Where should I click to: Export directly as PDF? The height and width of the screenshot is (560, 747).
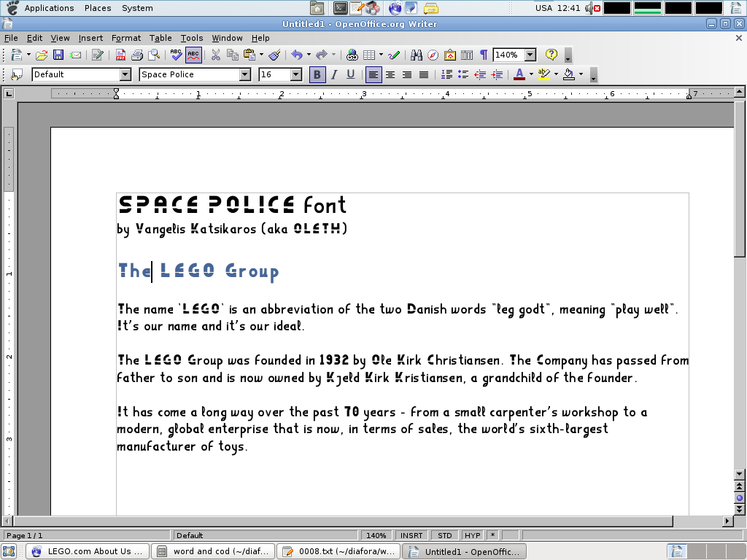click(x=120, y=55)
